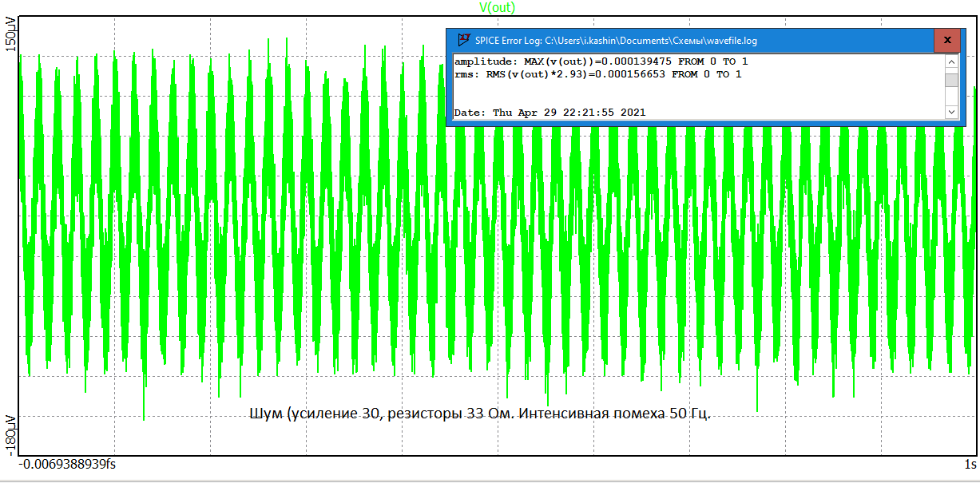Click the -0.0069388939fs time axis label

pos(69,464)
